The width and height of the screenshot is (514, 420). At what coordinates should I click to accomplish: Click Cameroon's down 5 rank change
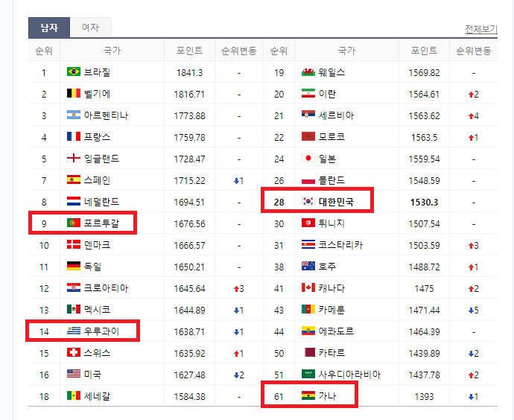pyautogui.click(x=474, y=310)
